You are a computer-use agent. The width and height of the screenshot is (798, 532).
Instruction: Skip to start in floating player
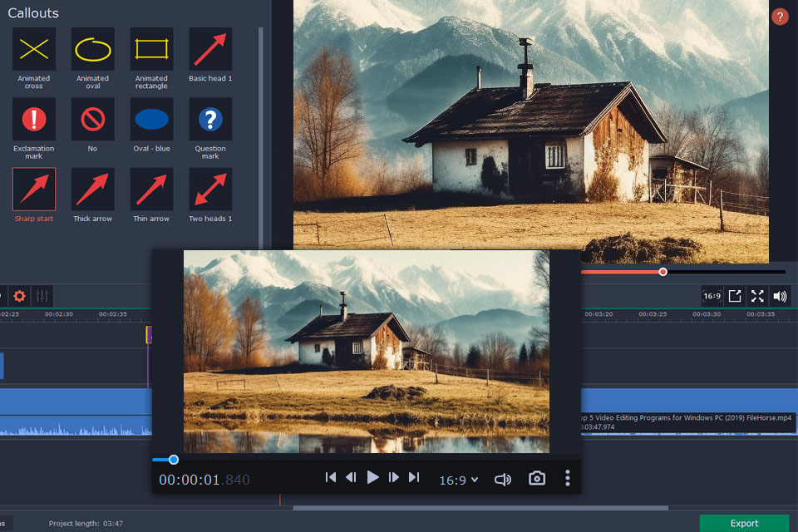pyautogui.click(x=331, y=477)
